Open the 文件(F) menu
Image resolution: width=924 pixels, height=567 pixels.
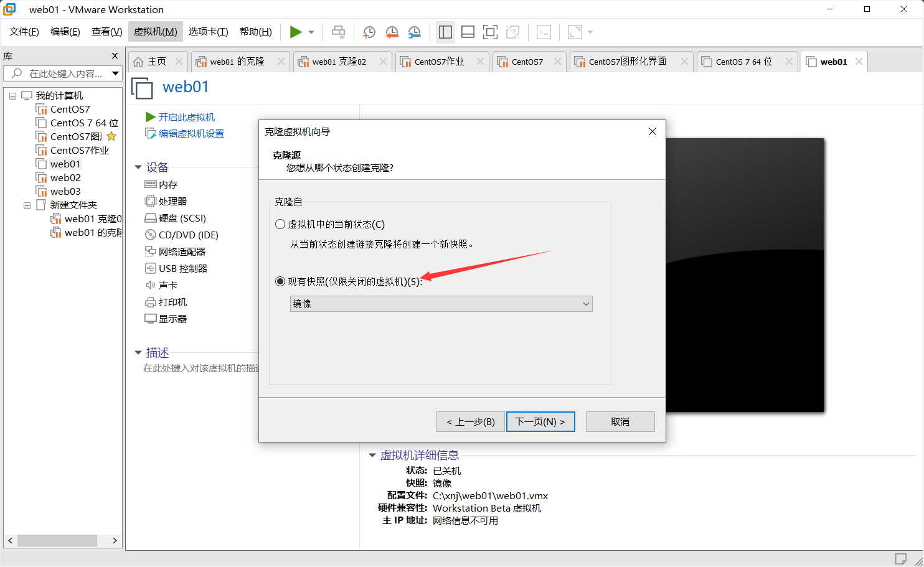[24, 32]
